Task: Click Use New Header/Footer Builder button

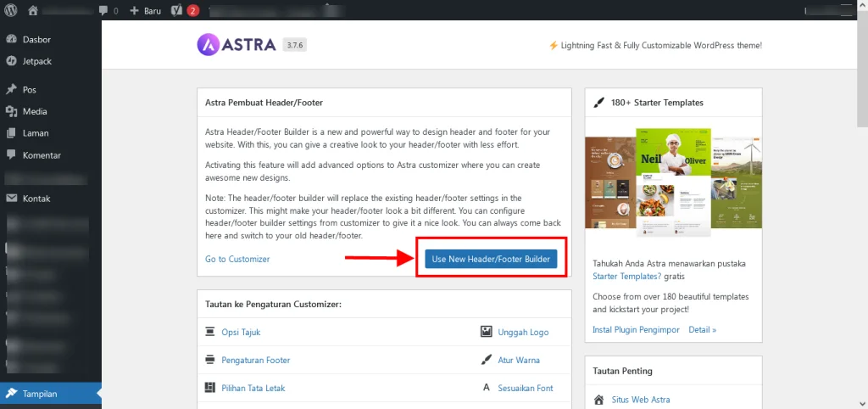Action: coord(491,259)
